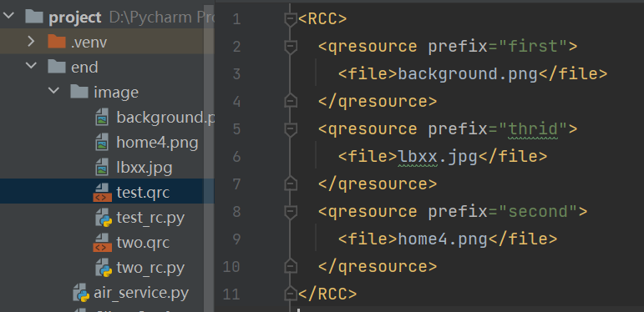The height and width of the screenshot is (312, 644).
Task: Click the home4.png image file icon
Action: point(102,142)
